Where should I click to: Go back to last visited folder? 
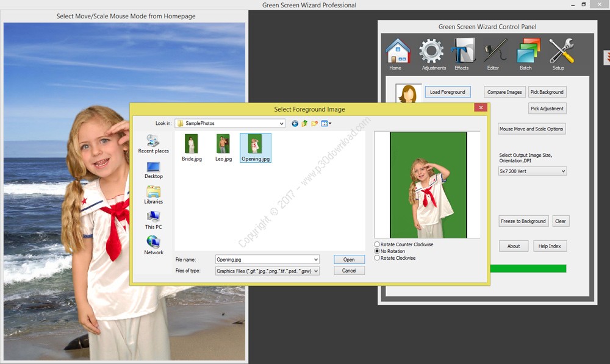click(295, 124)
